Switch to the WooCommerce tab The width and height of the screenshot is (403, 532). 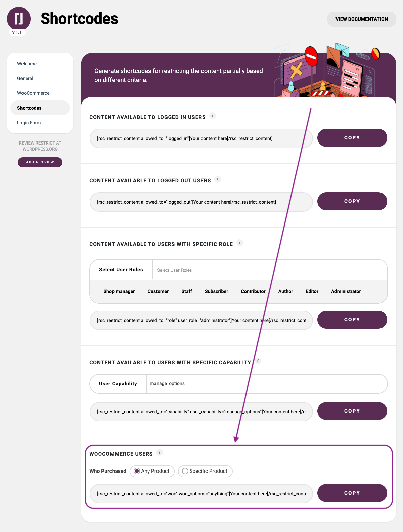(33, 93)
